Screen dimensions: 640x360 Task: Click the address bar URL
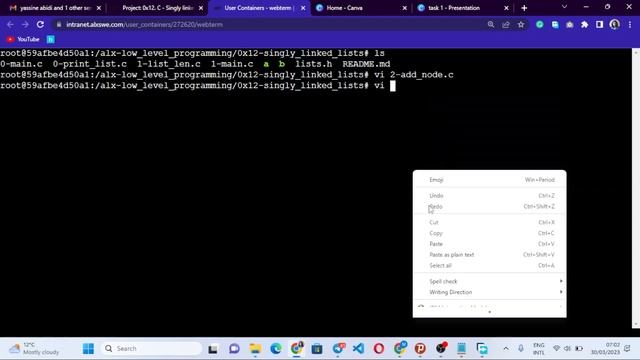(144, 24)
